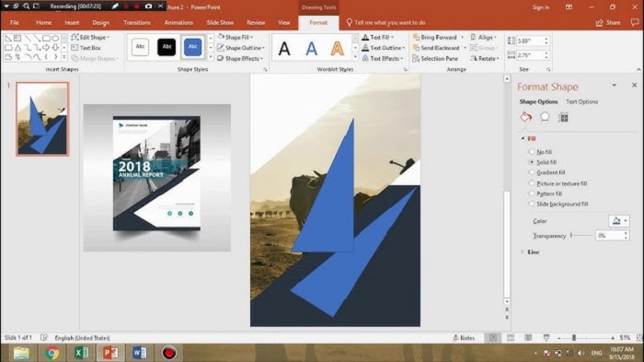Open the Align dropdown
This screenshot has height=362, width=644.
(483, 37)
